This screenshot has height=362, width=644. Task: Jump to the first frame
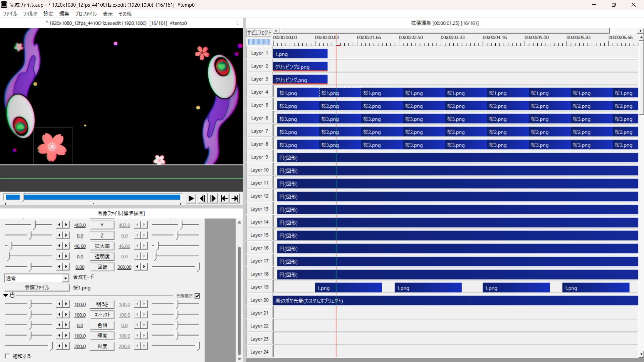[x=224, y=198]
